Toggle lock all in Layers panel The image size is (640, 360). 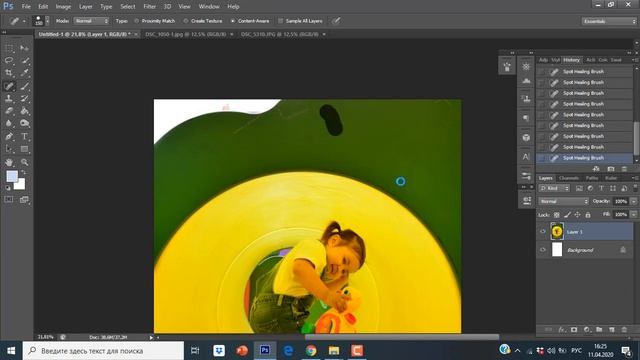coord(588,215)
